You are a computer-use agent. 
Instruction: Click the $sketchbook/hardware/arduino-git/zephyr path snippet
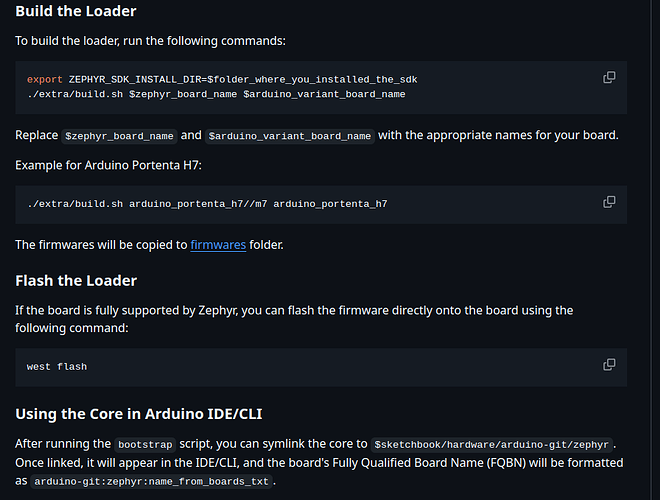(x=491, y=445)
